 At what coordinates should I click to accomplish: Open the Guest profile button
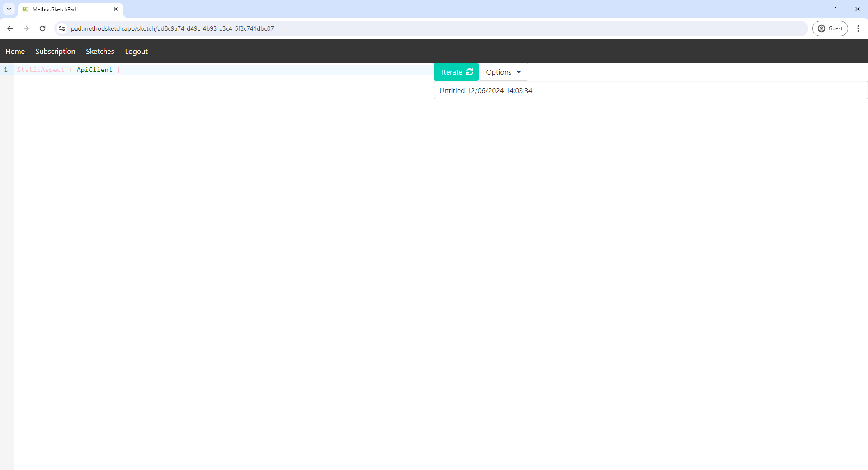[x=830, y=28]
